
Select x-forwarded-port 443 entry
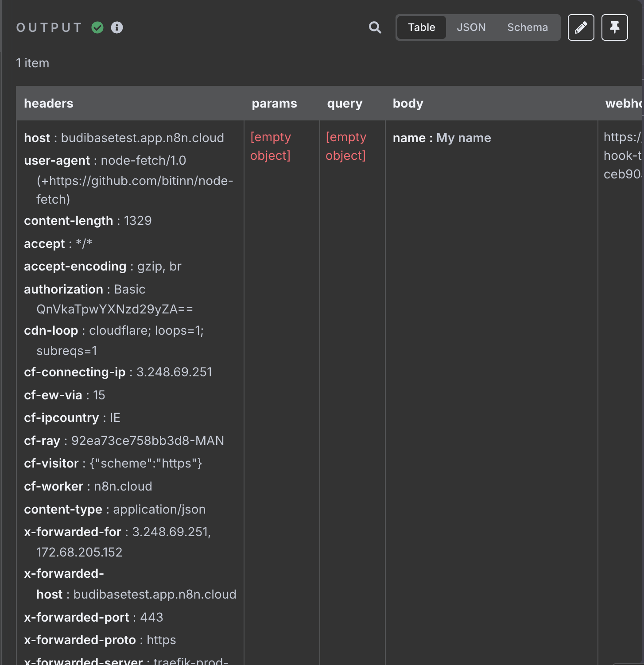click(x=93, y=617)
